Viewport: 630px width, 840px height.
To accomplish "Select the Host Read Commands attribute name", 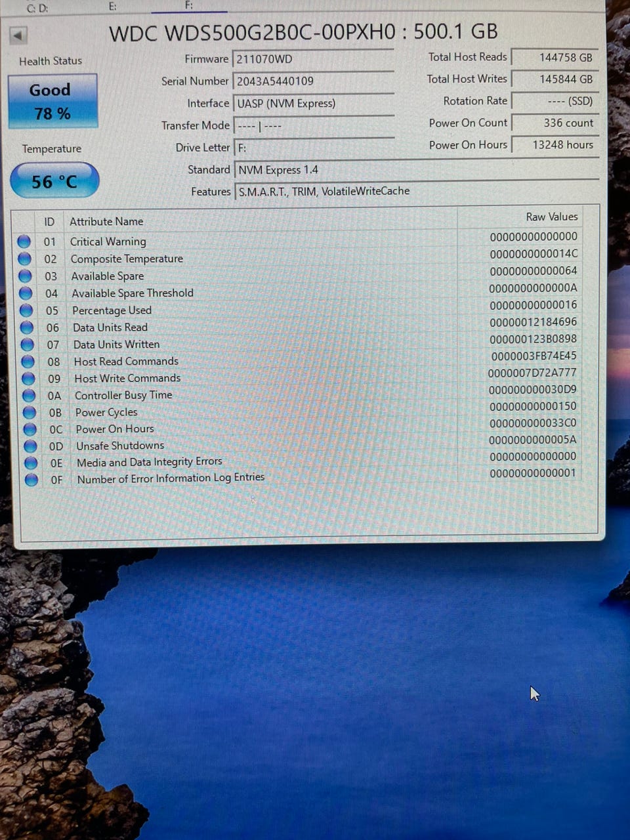I will pyautogui.click(x=126, y=361).
